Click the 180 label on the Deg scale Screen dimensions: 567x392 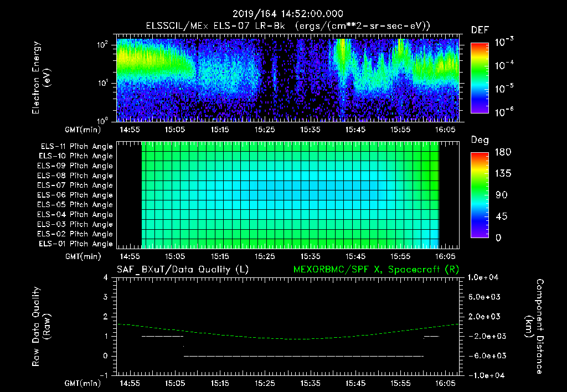tap(503, 152)
